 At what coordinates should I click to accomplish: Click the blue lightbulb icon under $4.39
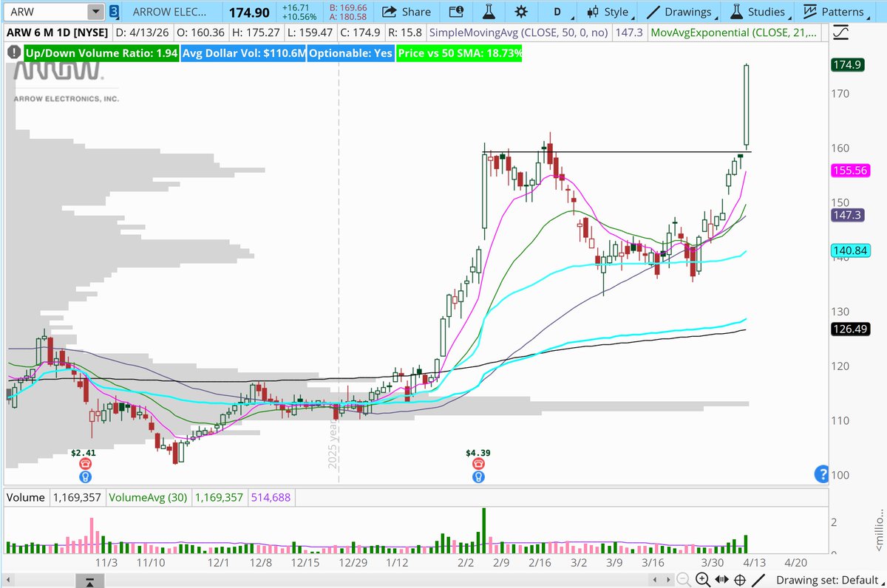coord(479,476)
